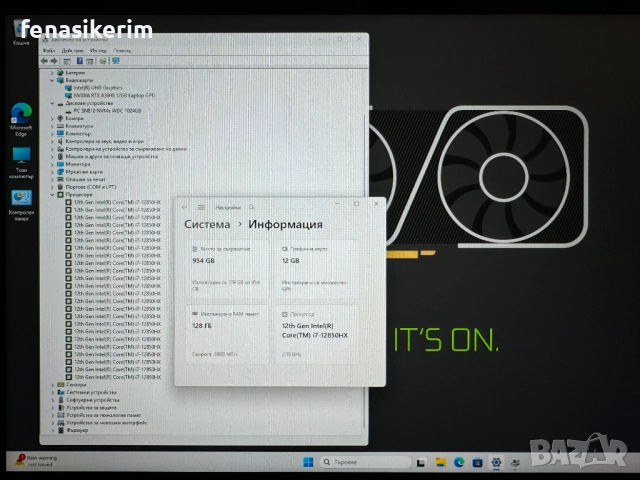Launch Edge from the taskbar

tap(459, 462)
